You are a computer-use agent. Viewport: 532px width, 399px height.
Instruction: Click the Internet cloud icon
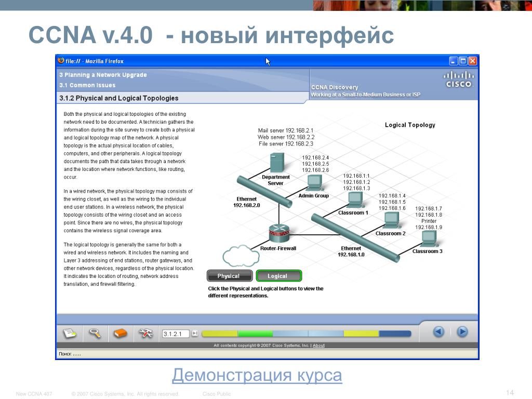tap(241, 256)
